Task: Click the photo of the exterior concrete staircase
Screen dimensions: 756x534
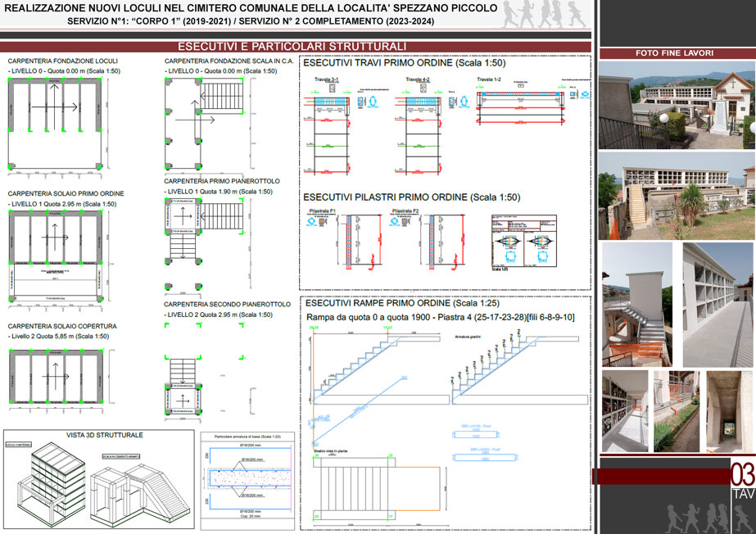Action: 637,305
